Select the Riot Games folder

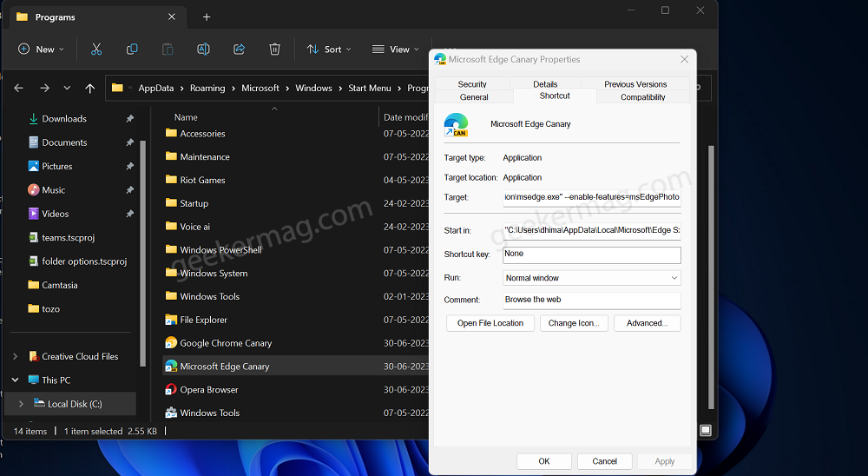[x=202, y=180]
